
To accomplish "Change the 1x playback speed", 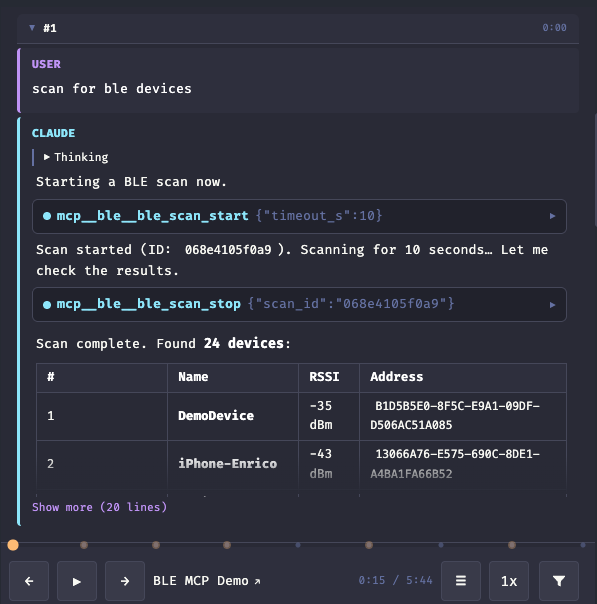I will point(509,581).
